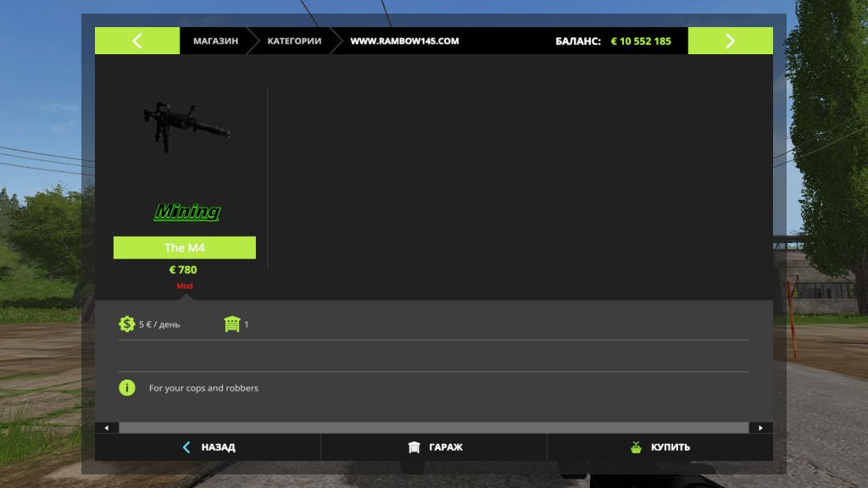Click the € 780 price text
This screenshot has width=868, height=488.
coord(183,270)
